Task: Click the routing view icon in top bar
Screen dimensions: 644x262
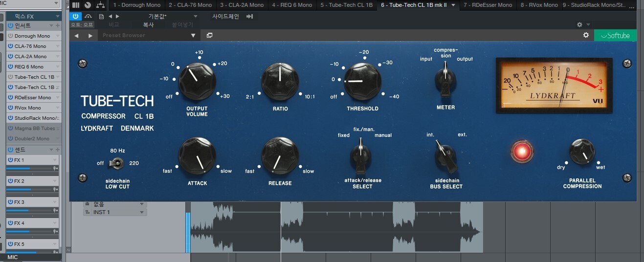Action: click(100, 5)
